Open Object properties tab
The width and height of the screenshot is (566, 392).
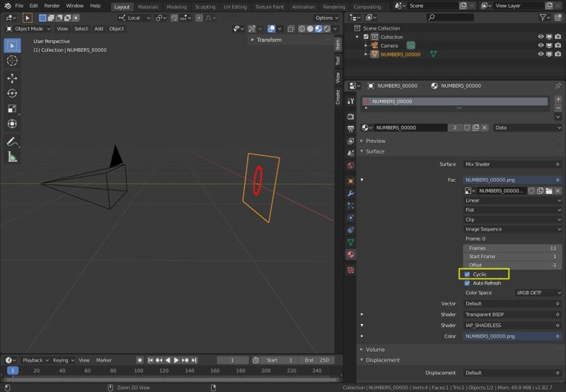[x=350, y=181]
